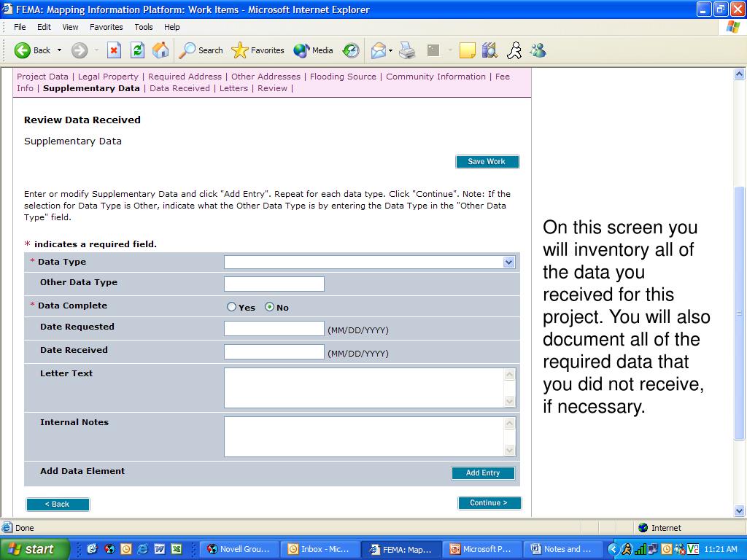Click inside the Internal Notes textarea

pyautogui.click(x=365, y=437)
